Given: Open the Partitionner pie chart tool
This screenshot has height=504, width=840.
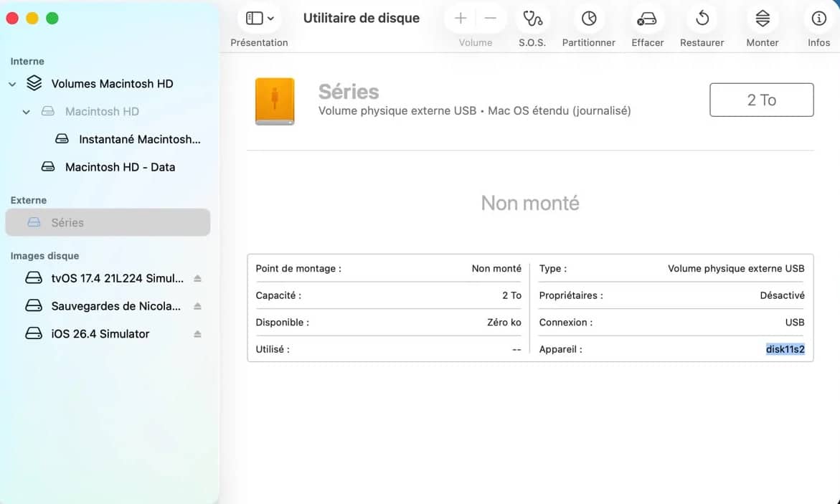Looking at the screenshot, I should (588, 19).
